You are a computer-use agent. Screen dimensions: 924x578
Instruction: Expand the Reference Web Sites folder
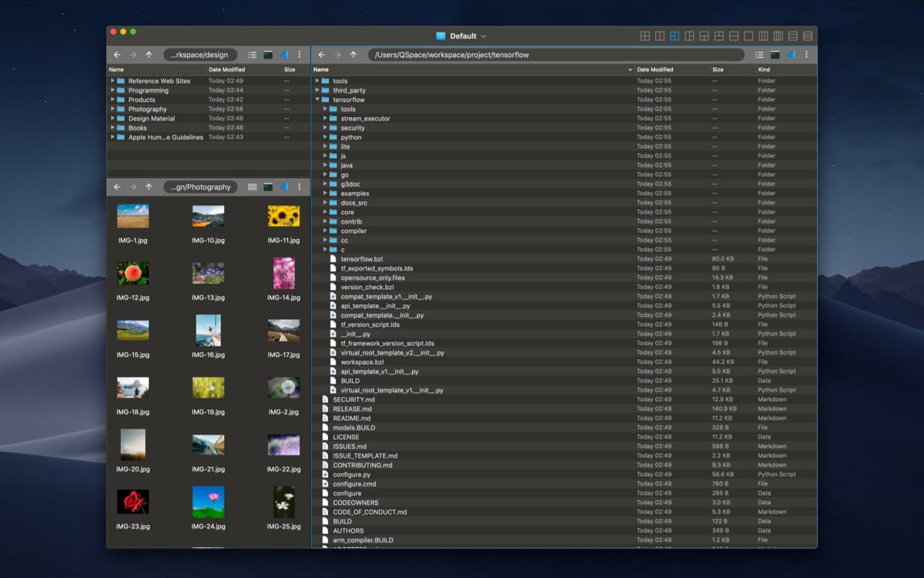[112, 81]
